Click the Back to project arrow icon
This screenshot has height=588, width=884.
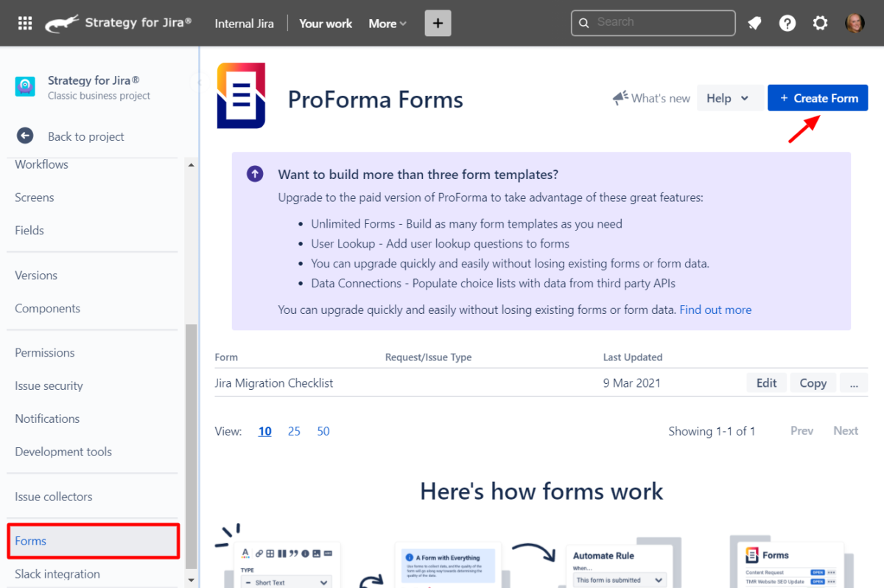tap(24, 136)
